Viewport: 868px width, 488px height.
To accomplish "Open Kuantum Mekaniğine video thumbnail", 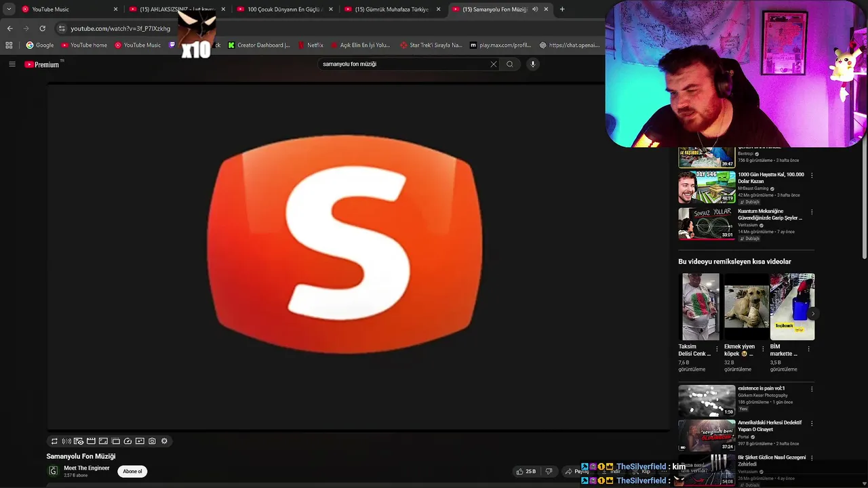I will pos(707,224).
